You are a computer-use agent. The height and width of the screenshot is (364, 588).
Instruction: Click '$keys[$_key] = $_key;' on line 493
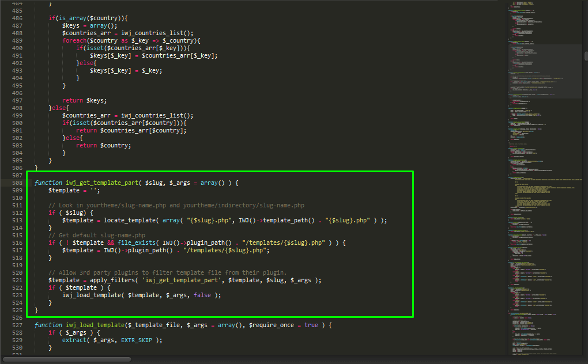click(x=126, y=70)
